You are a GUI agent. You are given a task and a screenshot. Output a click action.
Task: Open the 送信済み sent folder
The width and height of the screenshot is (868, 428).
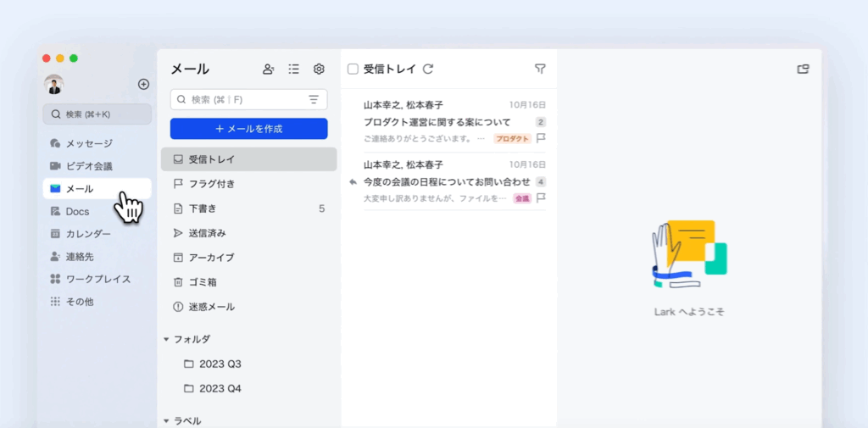point(207,233)
